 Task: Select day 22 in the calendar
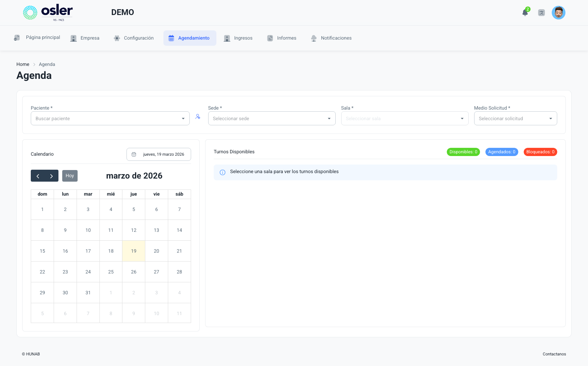point(42,272)
